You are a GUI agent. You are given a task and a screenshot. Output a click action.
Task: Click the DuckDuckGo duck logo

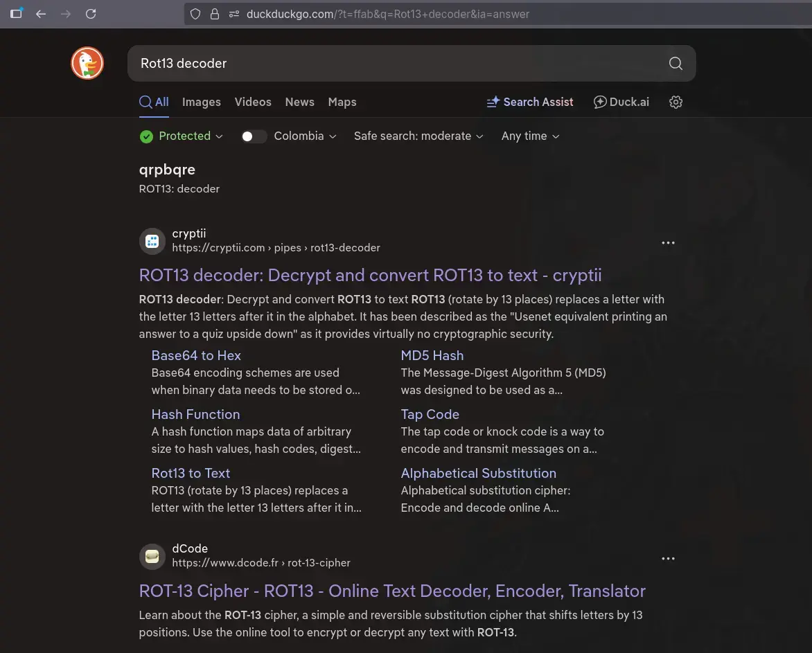pyautogui.click(x=87, y=64)
